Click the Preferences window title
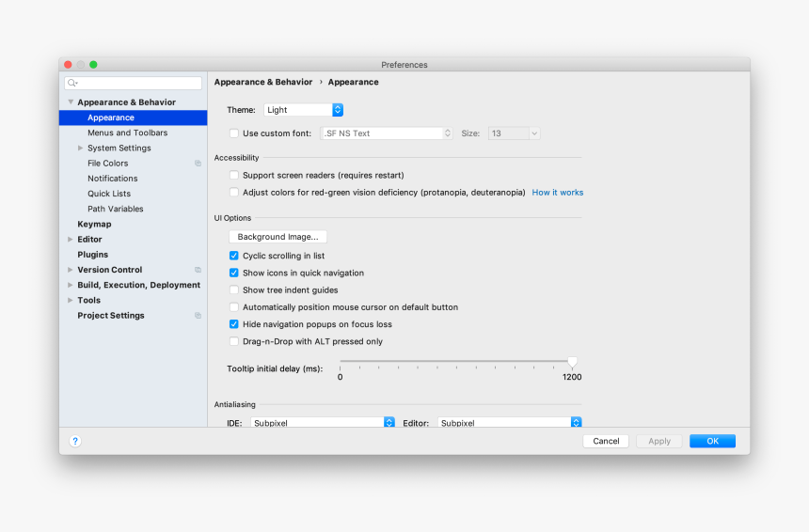The width and height of the screenshot is (809, 532). pos(404,65)
